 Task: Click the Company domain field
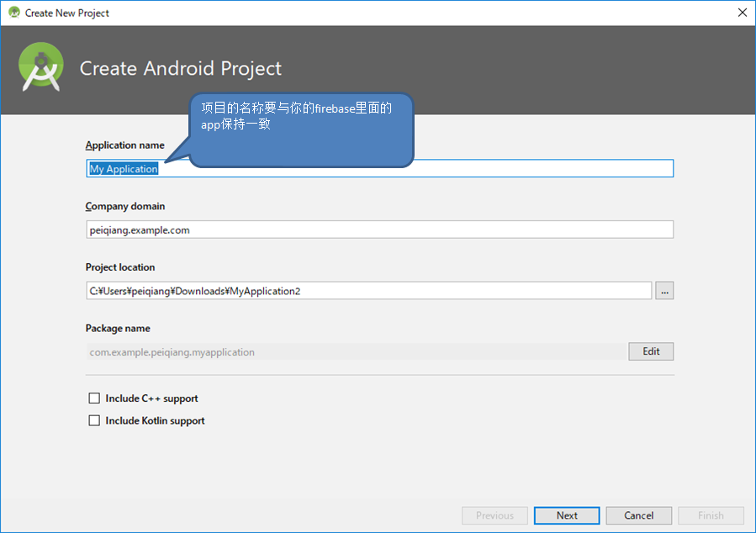379,230
